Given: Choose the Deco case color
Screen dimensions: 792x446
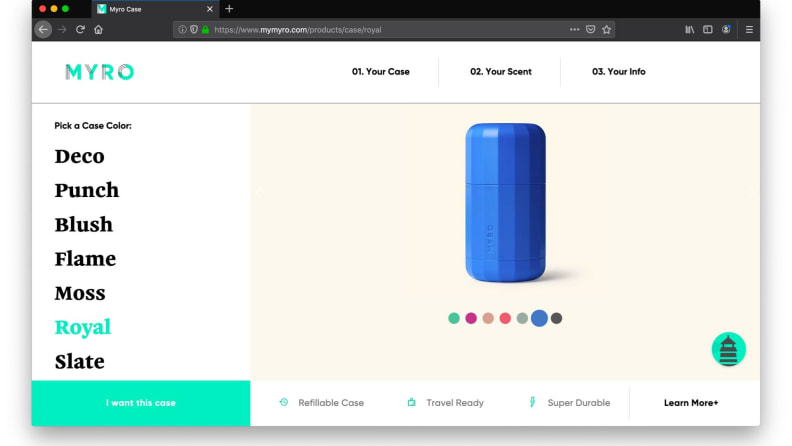Looking at the screenshot, I should click(80, 156).
